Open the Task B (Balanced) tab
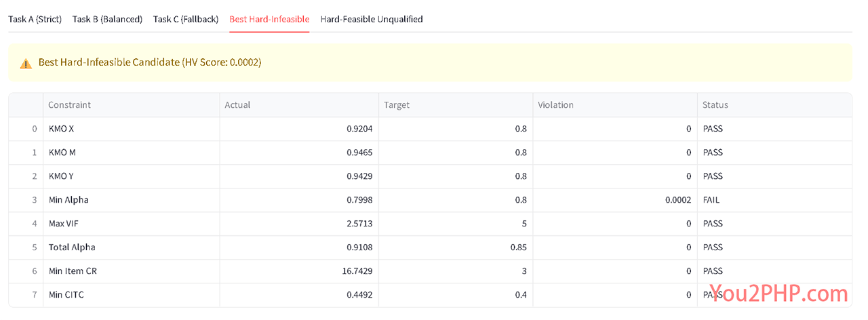This screenshot has width=868, height=320. pos(107,19)
